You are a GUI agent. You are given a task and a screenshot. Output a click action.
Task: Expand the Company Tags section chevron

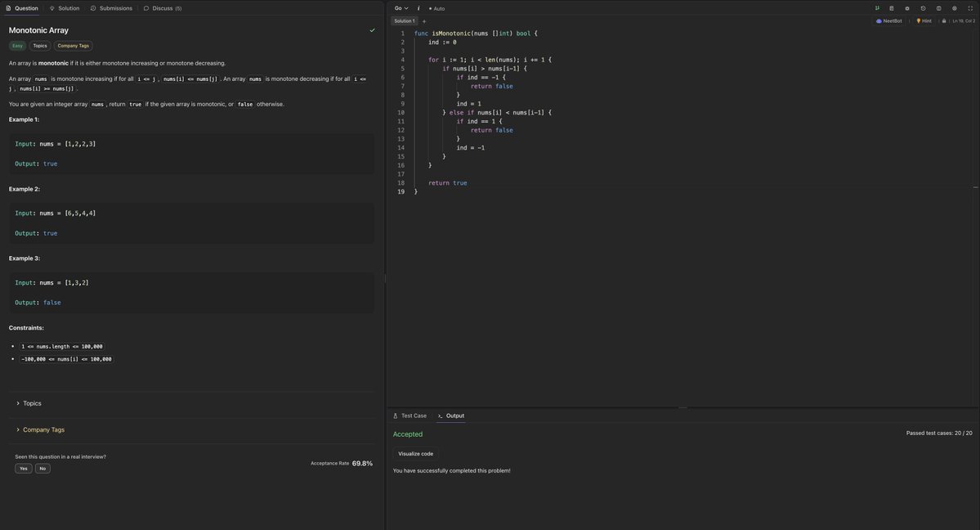point(17,430)
